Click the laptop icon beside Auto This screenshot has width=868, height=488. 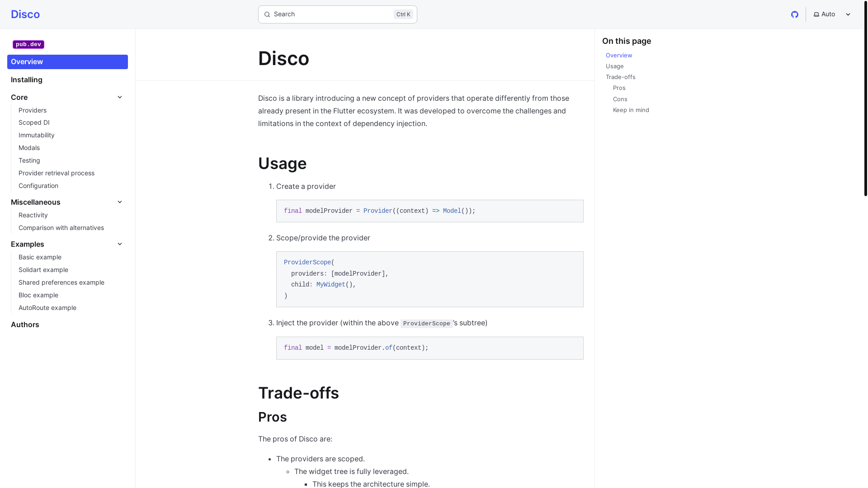click(x=816, y=14)
